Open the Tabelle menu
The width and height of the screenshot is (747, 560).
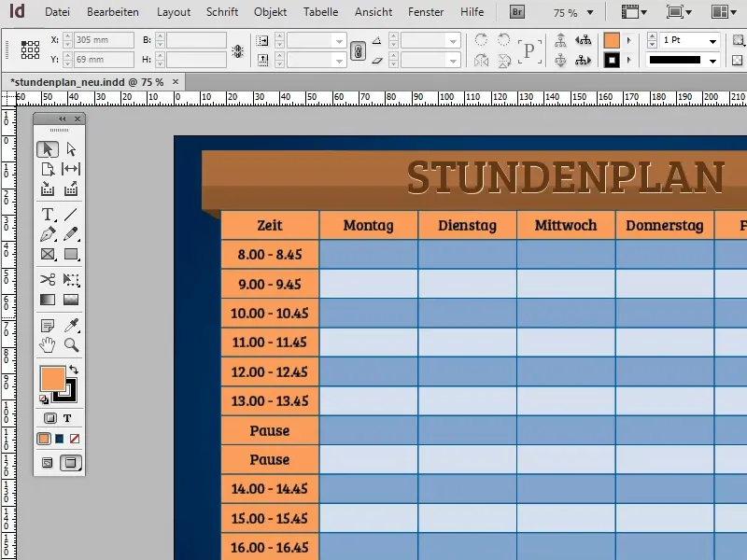pyautogui.click(x=320, y=12)
